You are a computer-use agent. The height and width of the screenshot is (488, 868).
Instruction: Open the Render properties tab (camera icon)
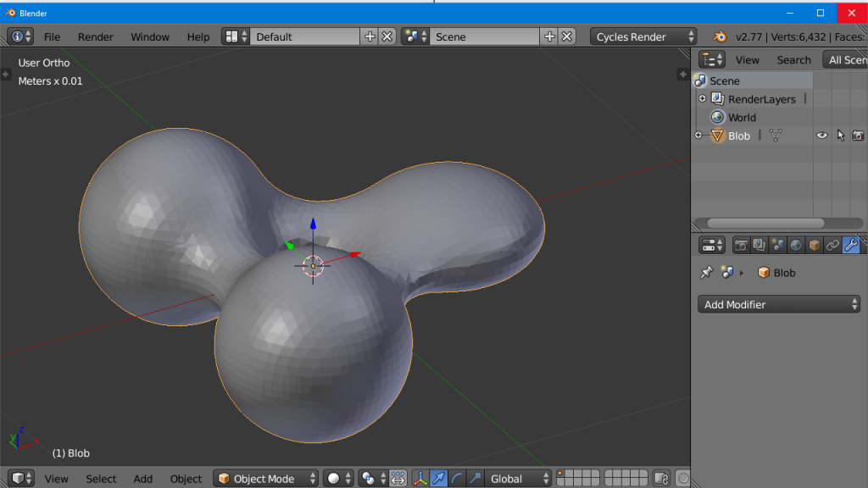click(x=740, y=245)
